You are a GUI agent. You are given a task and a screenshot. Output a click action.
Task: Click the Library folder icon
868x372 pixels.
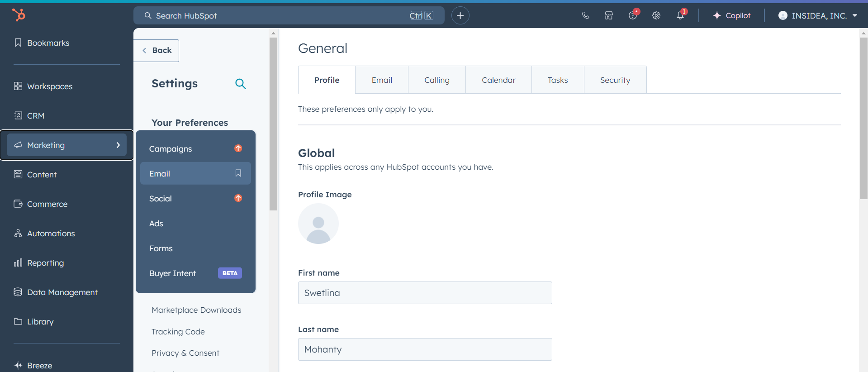pos(18,321)
